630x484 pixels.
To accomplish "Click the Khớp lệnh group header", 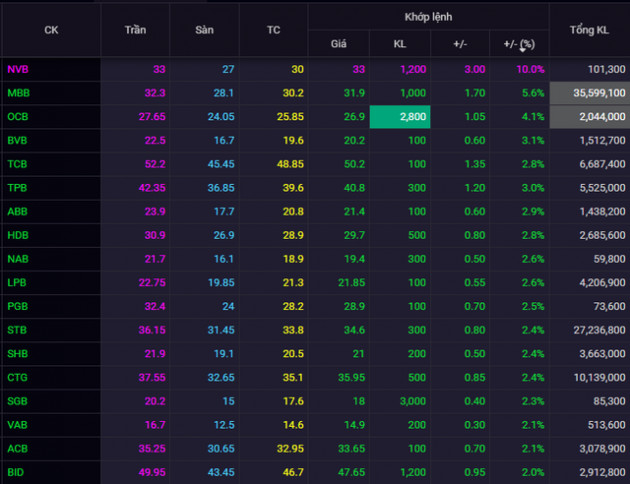I will click(x=428, y=17).
